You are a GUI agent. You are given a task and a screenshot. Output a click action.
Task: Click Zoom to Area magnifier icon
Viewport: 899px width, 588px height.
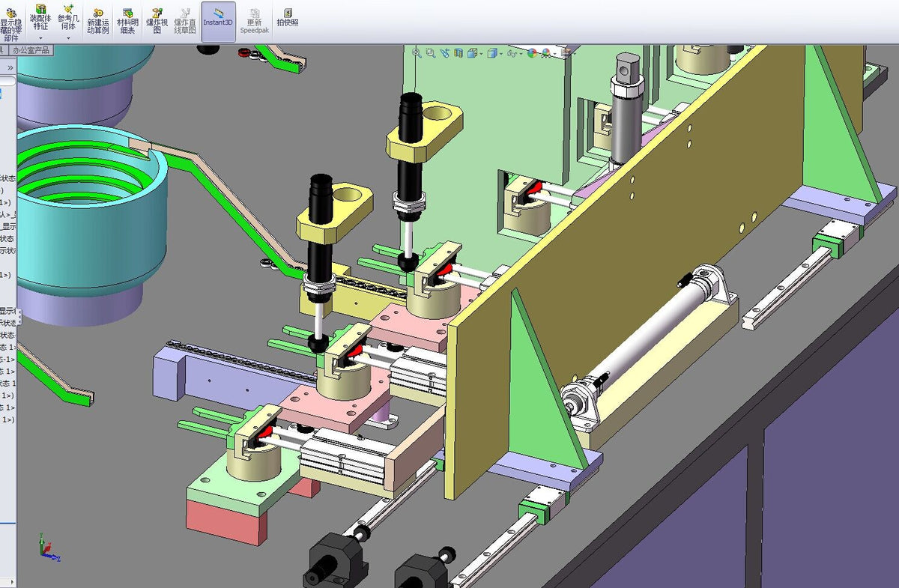(431, 52)
